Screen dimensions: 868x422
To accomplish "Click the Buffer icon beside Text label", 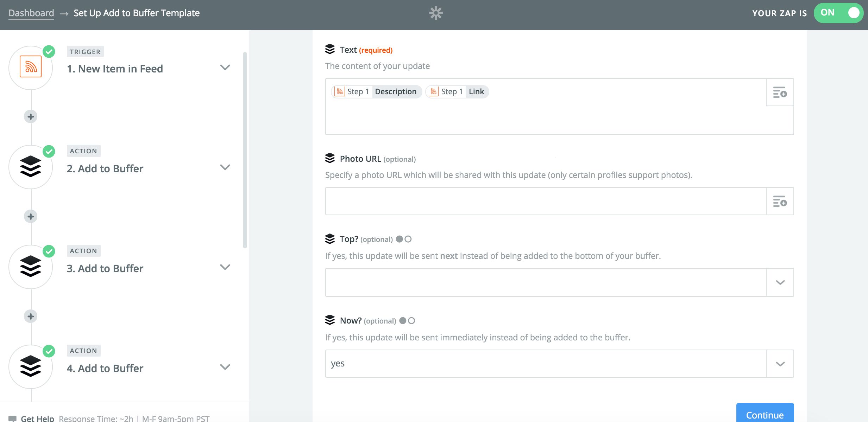I will (x=330, y=50).
